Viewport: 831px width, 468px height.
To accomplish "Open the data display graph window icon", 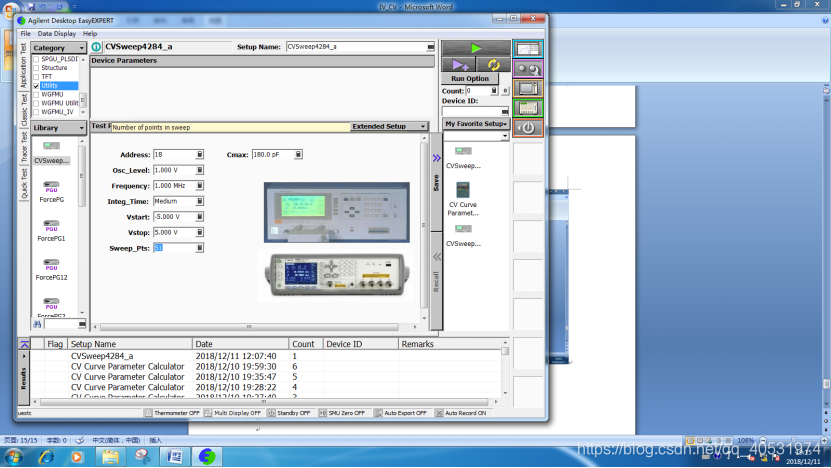I will (528, 49).
